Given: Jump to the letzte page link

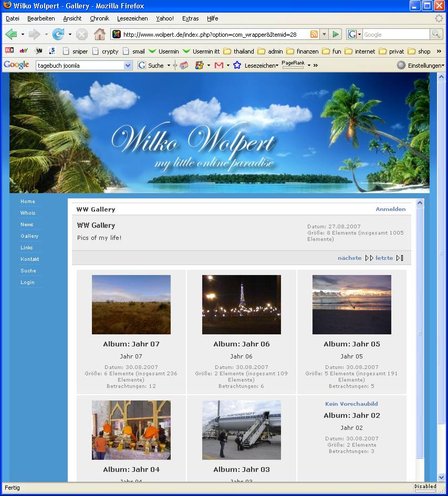Looking at the screenshot, I should [384, 258].
